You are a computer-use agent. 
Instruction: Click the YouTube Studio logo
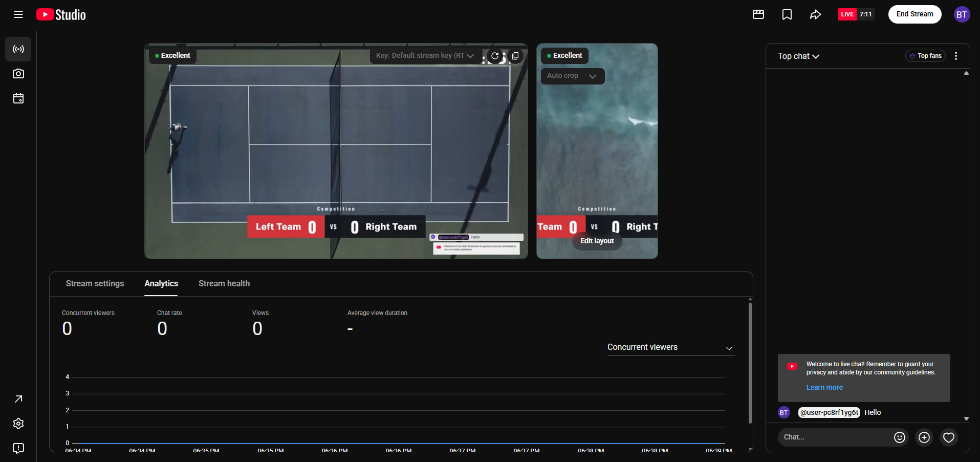click(x=61, y=14)
